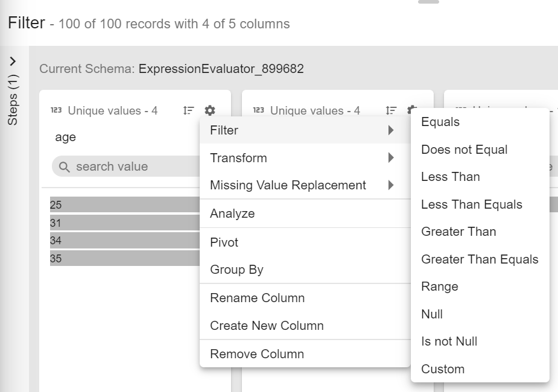Pick the Custom filter option
Screen dimensions: 558x392
click(x=443, y=369)
